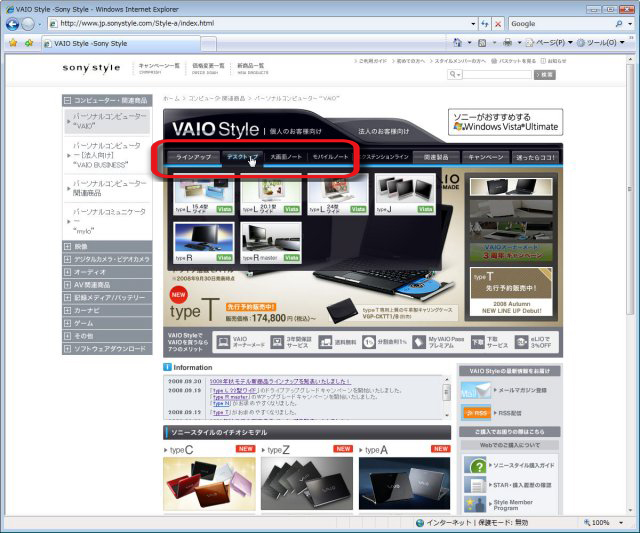Click in the site search input field
This screenshot has width=640, height=533.
tap(497, 75)
